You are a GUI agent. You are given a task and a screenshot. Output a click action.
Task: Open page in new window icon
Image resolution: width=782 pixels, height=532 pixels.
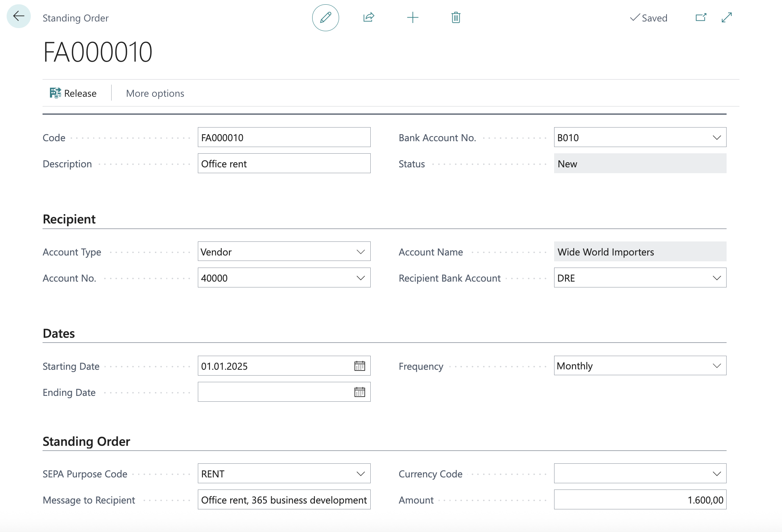[701, 18]
